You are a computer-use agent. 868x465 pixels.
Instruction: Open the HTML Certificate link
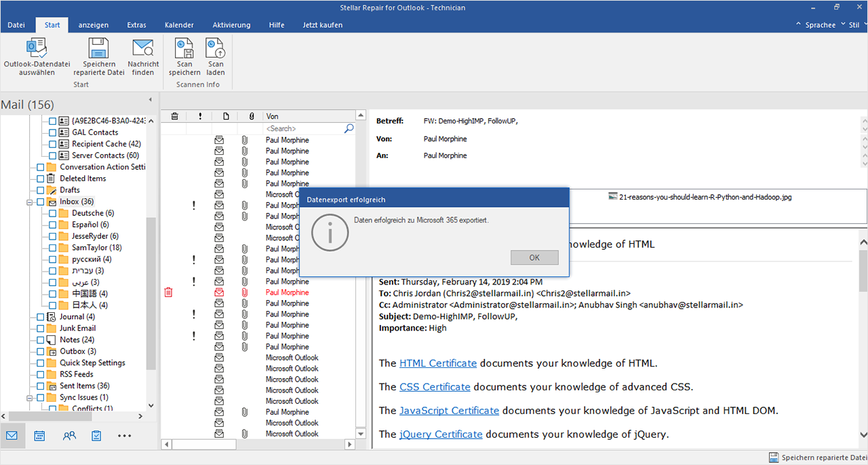point(438,363)
